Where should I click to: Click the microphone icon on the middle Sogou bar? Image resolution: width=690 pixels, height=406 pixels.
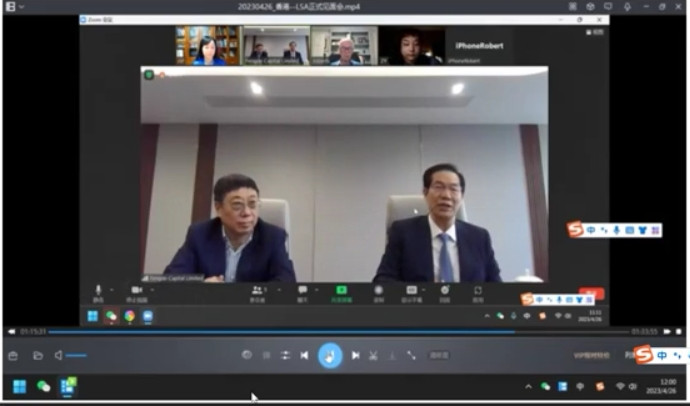point(617,230)
